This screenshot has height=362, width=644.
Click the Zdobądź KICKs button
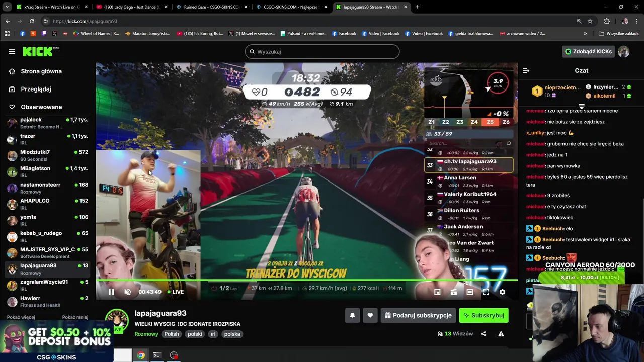click(x=588, y=51)
